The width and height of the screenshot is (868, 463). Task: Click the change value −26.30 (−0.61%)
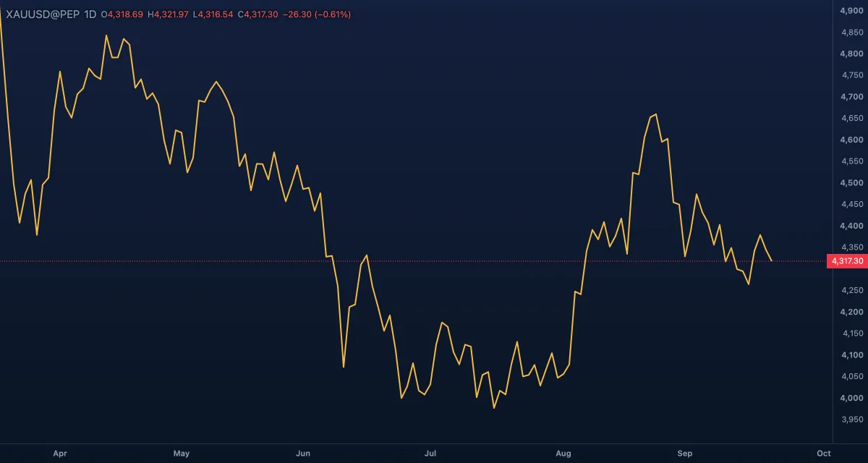tap(316, 14)
